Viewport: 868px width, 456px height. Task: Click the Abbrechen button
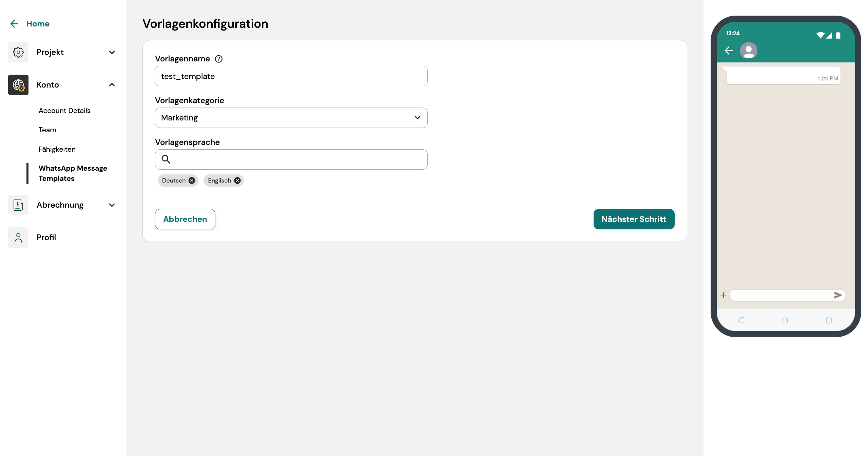tap(185, 219)
